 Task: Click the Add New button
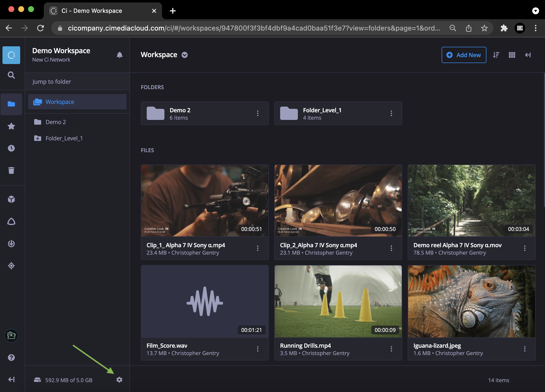464,55
